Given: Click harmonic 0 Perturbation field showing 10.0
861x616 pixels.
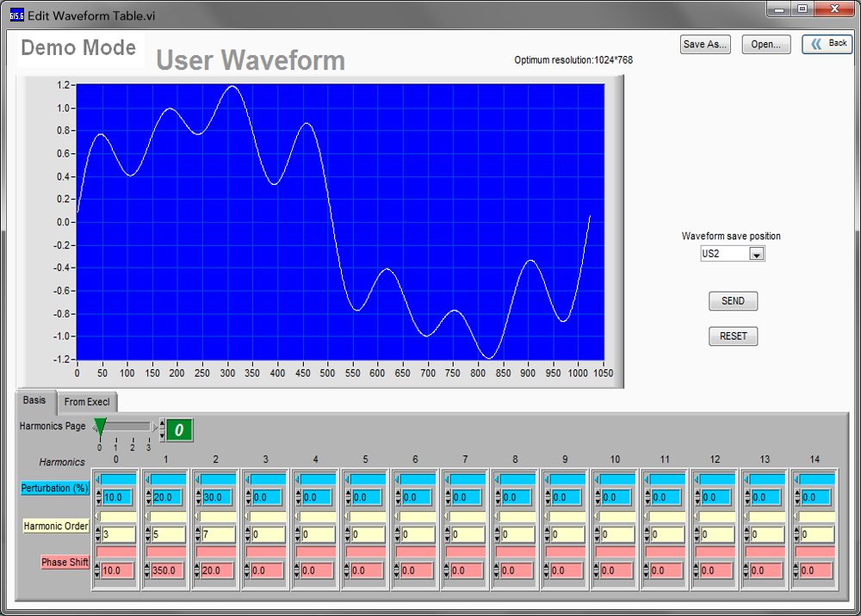Looking at the screenshot, I should [117, 497].
